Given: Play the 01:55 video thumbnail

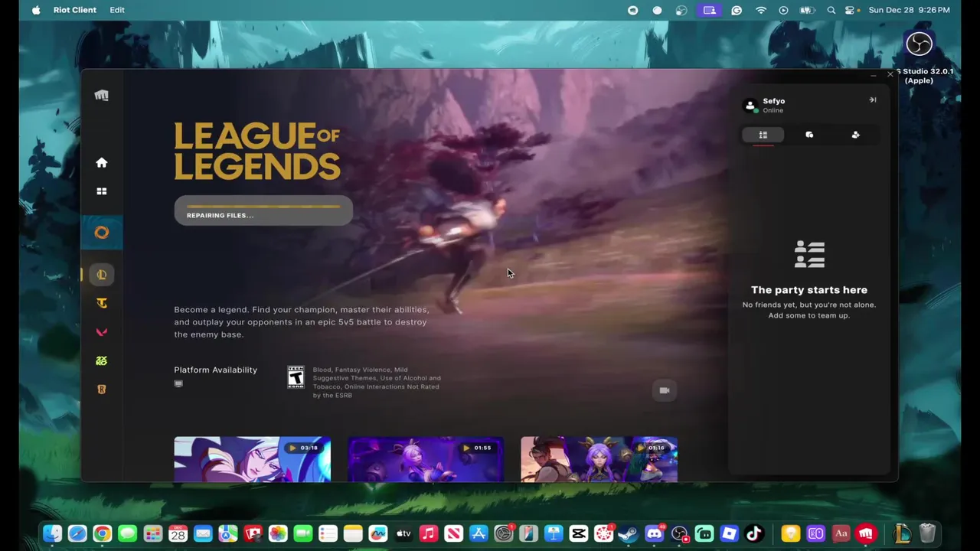Looking at the screenshot, I should 426,459.
